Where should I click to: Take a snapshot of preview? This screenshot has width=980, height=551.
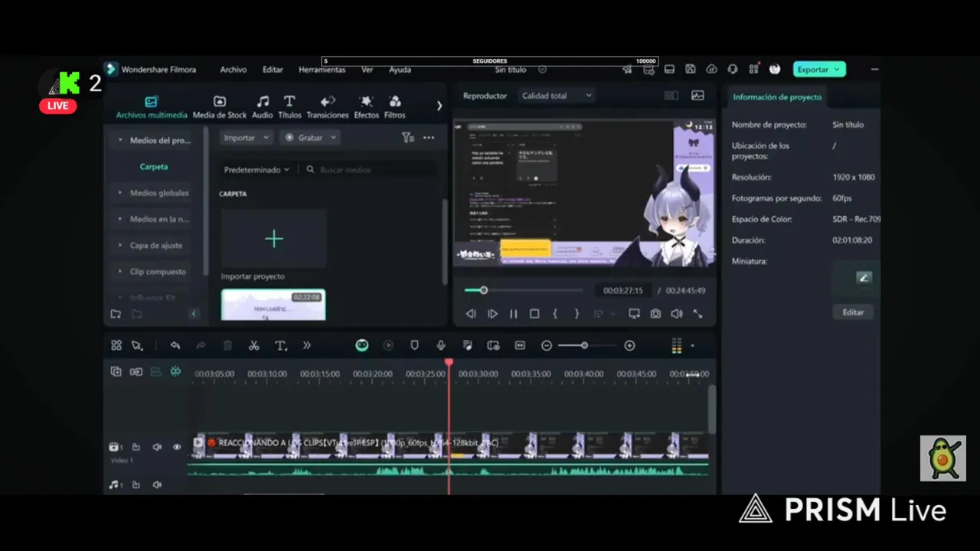tap(655, 314)
